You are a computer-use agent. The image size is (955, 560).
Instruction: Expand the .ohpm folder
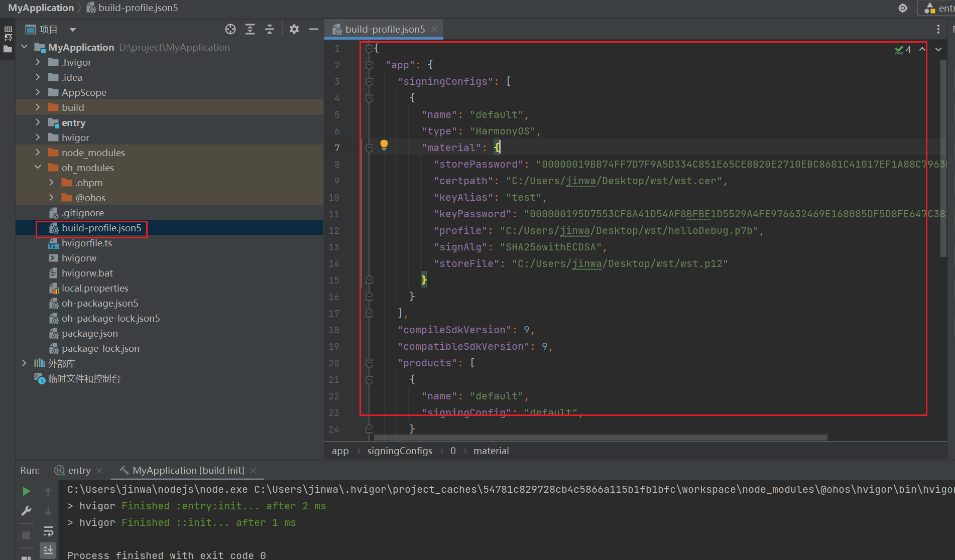tap(51, 182)
